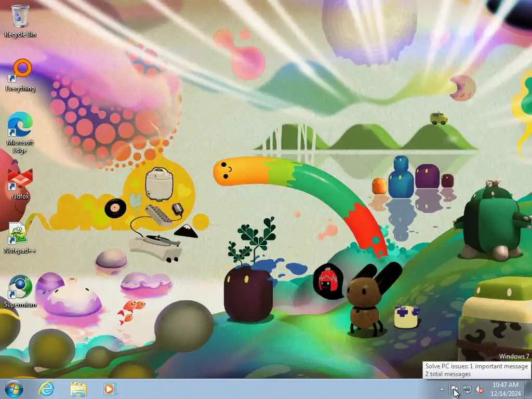Select the Notepad++ desktop shortcut
The height and width of the screenshot is (399, 532).
point(20,237)
